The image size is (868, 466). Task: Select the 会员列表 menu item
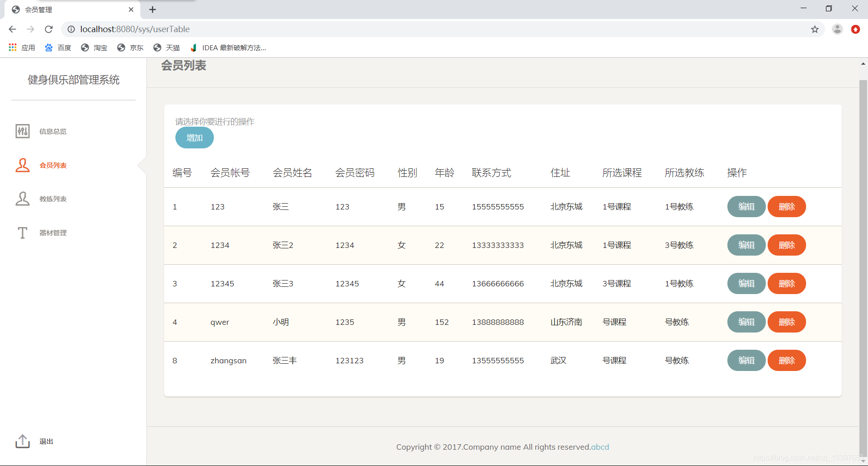(53, 165)
